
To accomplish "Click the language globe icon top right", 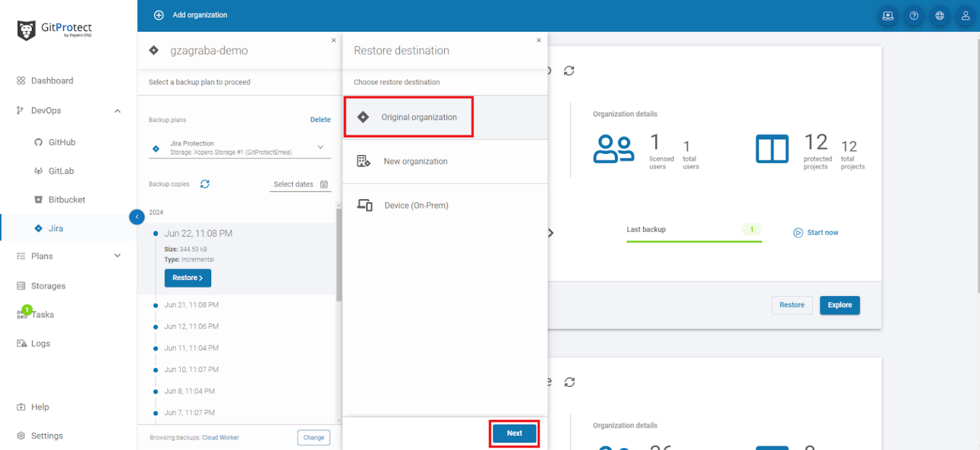I will 939,15.
